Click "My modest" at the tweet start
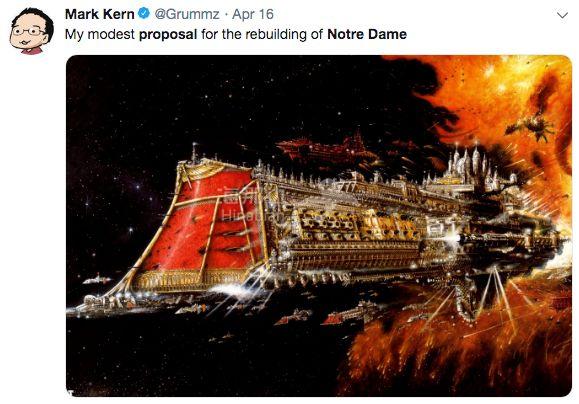The width and height of the screenshot is (579, 404). [x=100, y=34]
